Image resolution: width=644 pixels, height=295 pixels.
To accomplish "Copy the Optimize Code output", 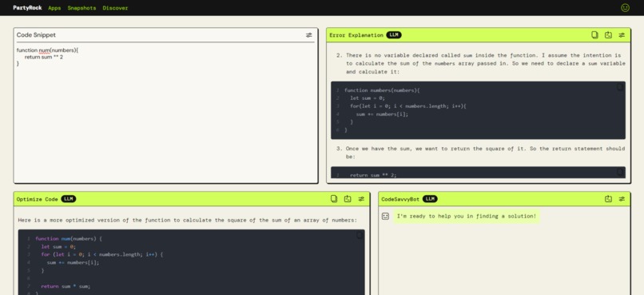I will [334, 199].
